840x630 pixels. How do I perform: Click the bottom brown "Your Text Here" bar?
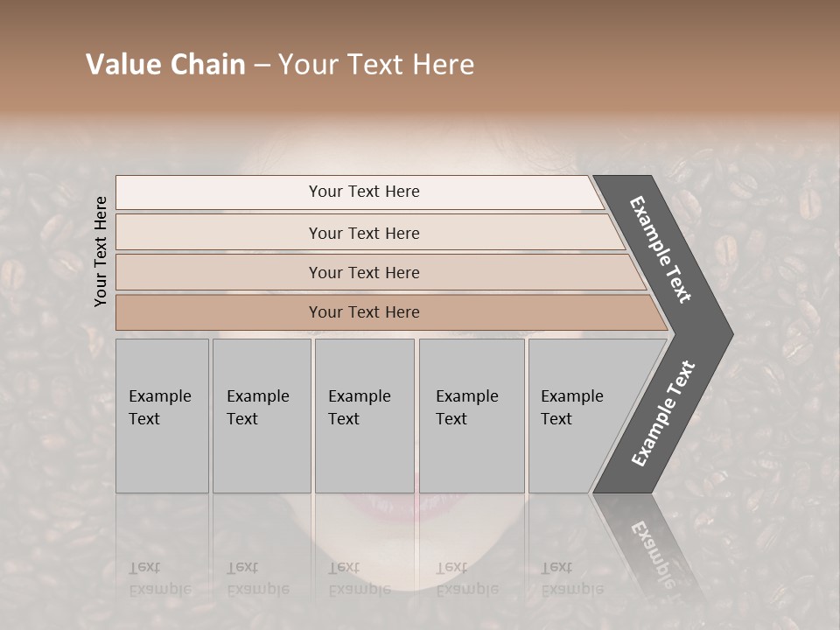point(364,312)
